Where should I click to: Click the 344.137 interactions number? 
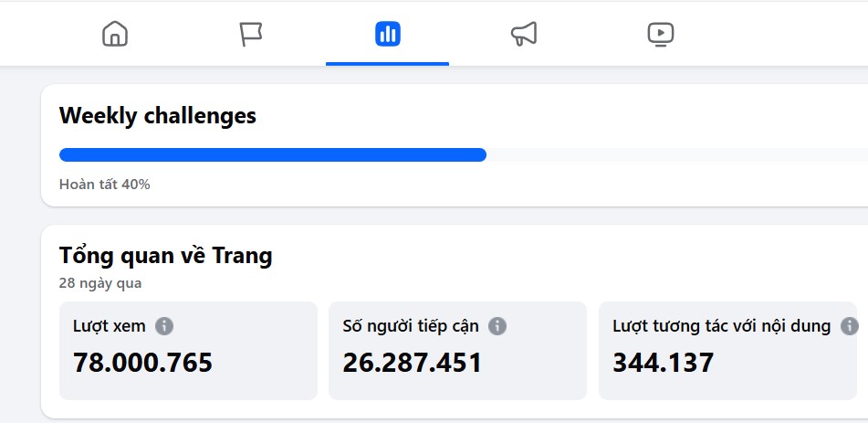[x=663, y=363]
